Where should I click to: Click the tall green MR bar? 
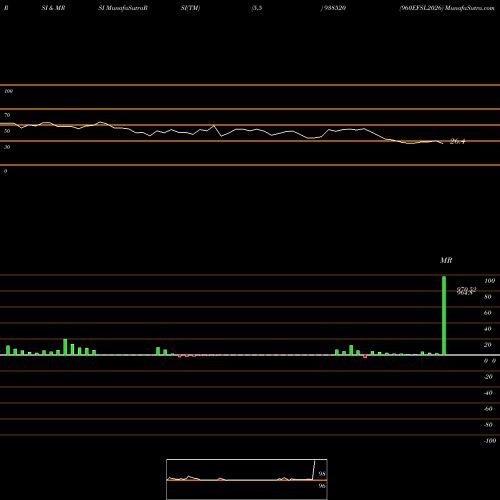click(444, 315)
